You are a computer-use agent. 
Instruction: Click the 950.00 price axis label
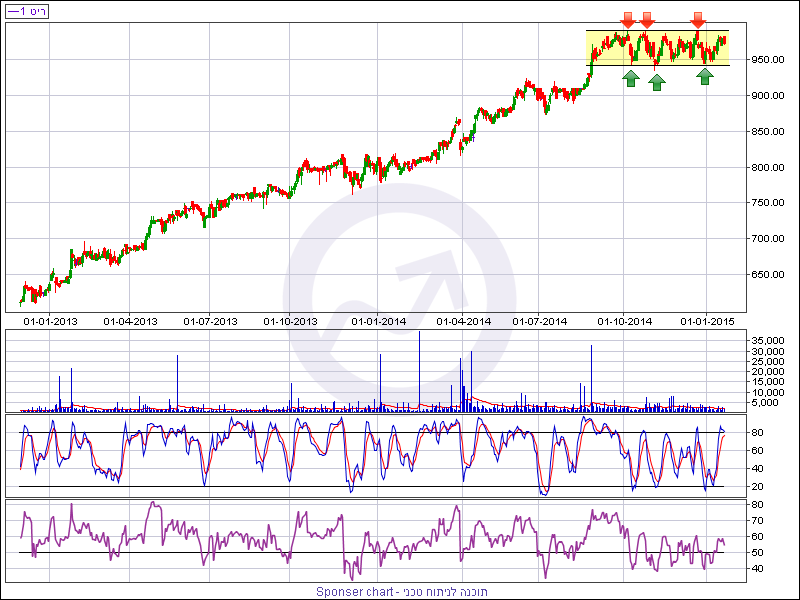point(771,59)
